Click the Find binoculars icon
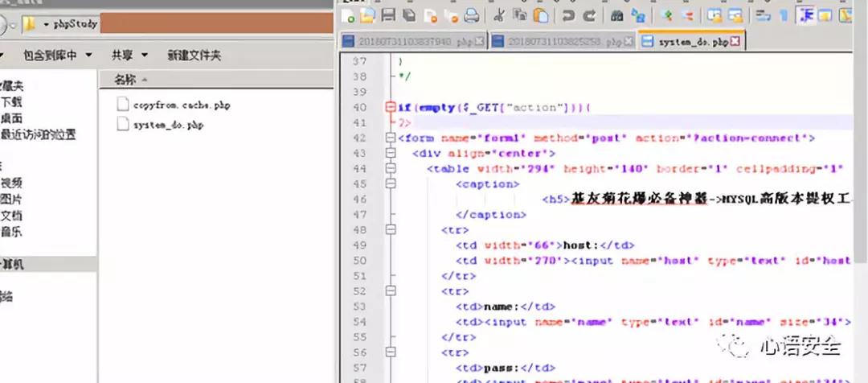Image resolution: width=868 pixels, height=383 pixels. pyautogui.click(x=616, y=15)
